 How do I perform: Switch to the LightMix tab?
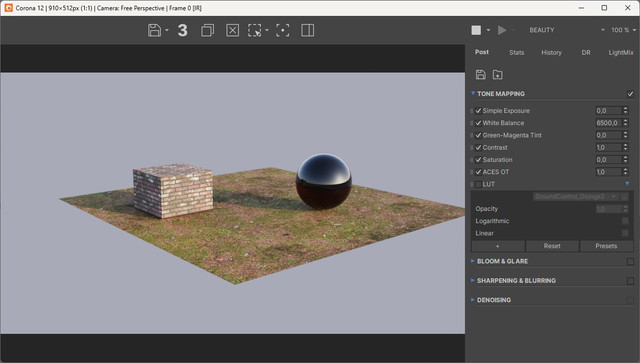pyautogui.click(x=621, y=52)
